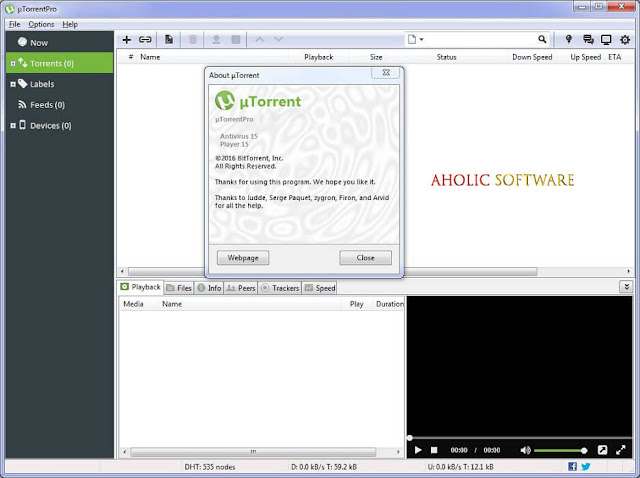Expand the Torrents tree node

[x=13, y=64]
